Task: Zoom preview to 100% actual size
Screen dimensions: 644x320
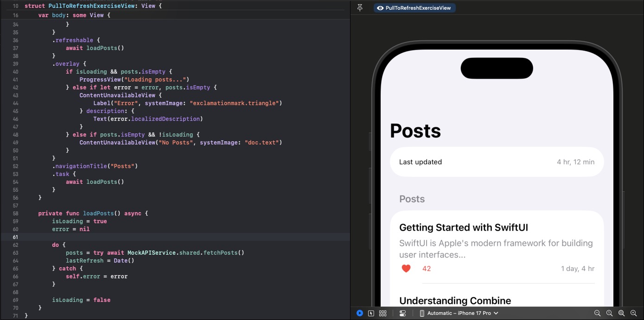Action: [x=609, y=313]
